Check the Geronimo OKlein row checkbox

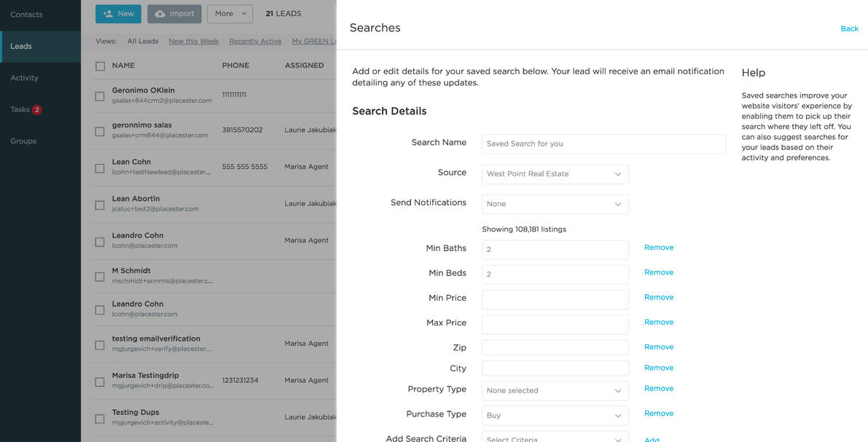pyautogui.click(x=100, y=95)
